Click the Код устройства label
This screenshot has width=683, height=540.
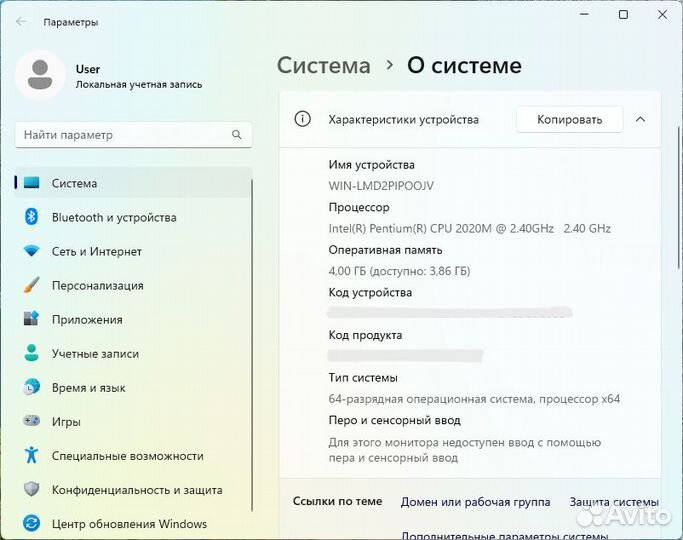click(x=370, y=292)
